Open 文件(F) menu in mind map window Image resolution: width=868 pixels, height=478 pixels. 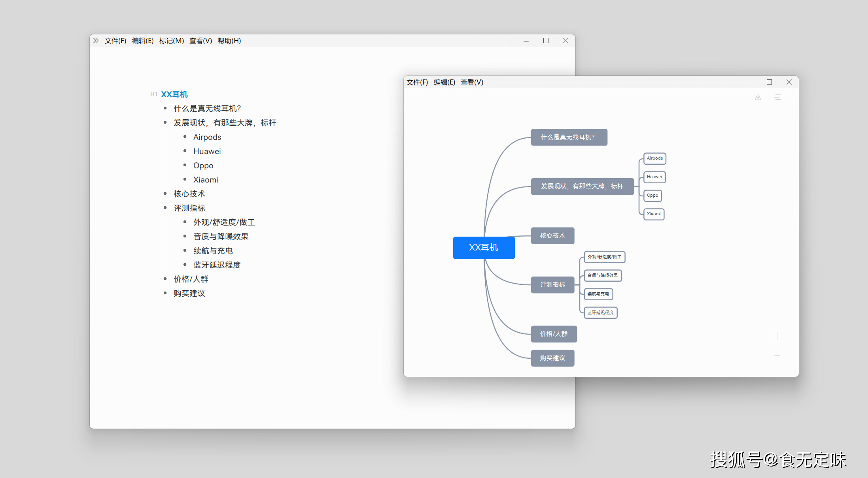tap(417, 82)
